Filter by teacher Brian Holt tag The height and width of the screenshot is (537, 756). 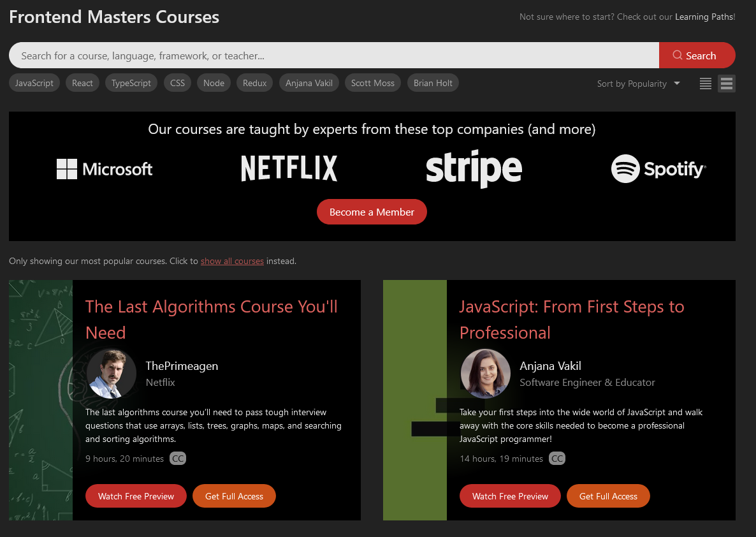[x=433, y=83]
